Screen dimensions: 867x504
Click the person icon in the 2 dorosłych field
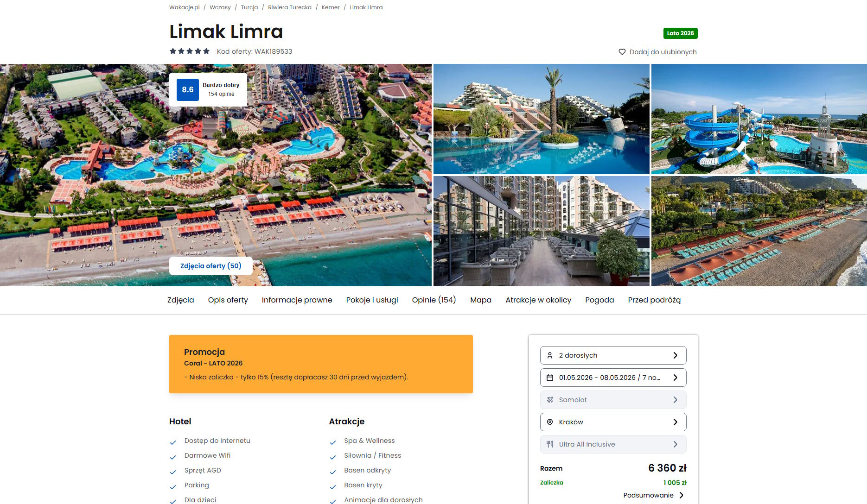click(550, 355)
